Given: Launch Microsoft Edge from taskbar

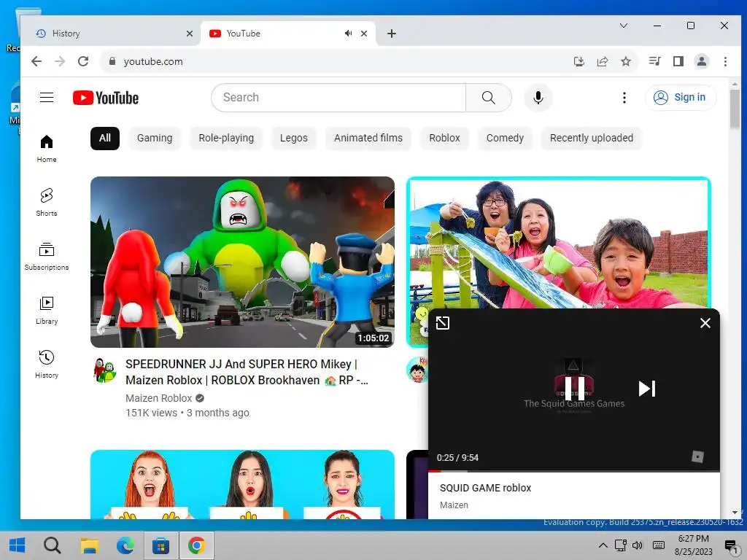Looking at the screenshot, I should click(x=125, y=545).
